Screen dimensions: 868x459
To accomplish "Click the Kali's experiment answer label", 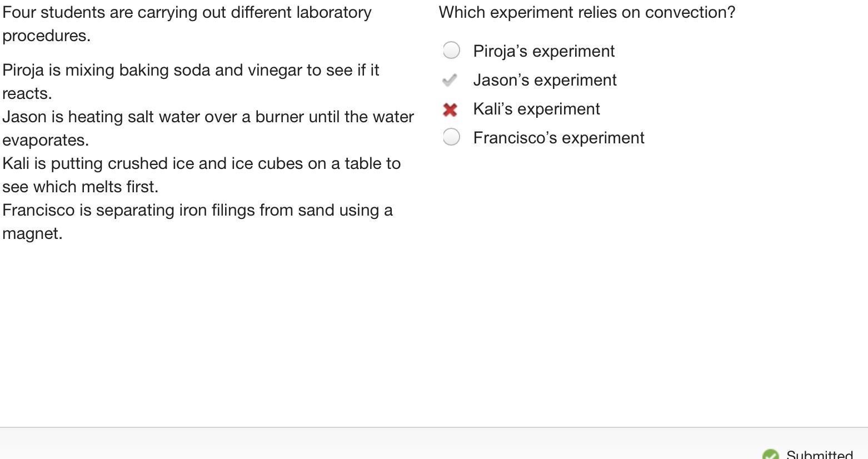I will pyautogui.click(x=536, y=109).
